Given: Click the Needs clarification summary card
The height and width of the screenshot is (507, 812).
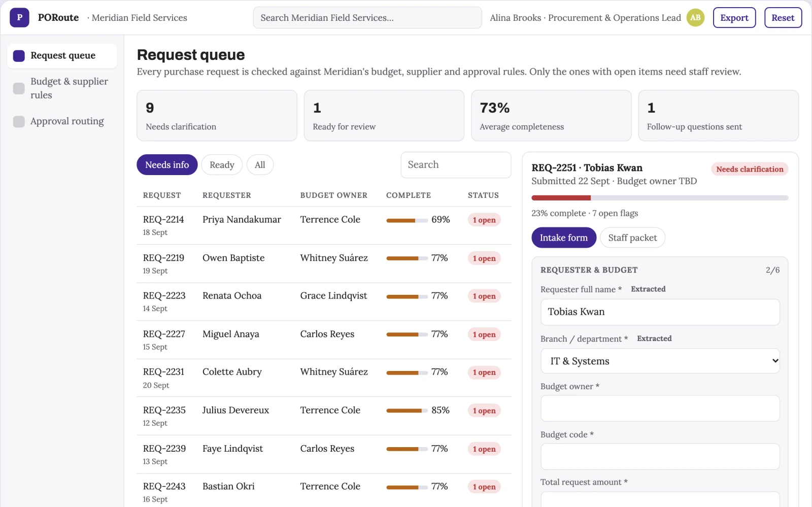Looking at the screenshot, I should [x=217, y=116].
